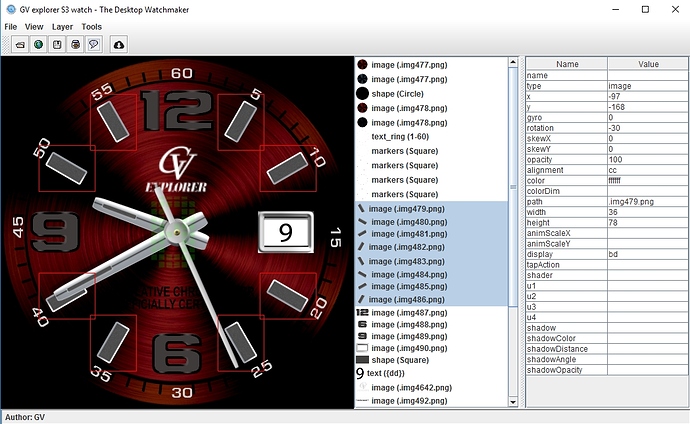Open the Tools menu
This screenshot has width=690, height=424.
tap(91, 26)
